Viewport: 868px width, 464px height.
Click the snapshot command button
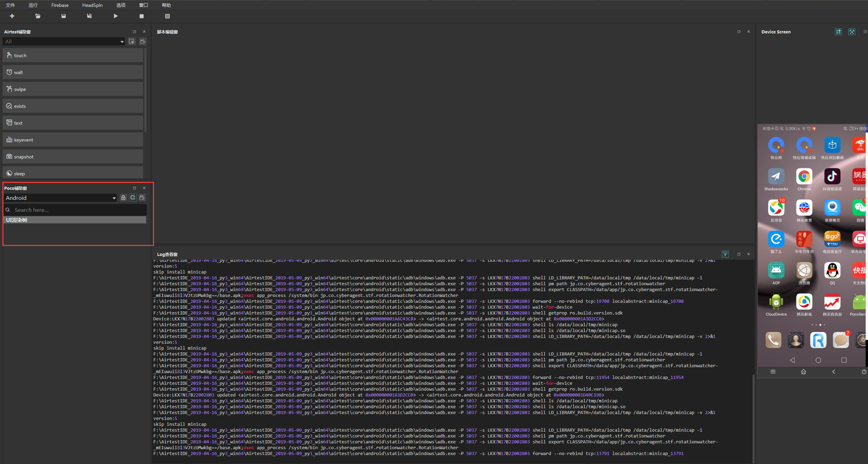pos(73,157)
